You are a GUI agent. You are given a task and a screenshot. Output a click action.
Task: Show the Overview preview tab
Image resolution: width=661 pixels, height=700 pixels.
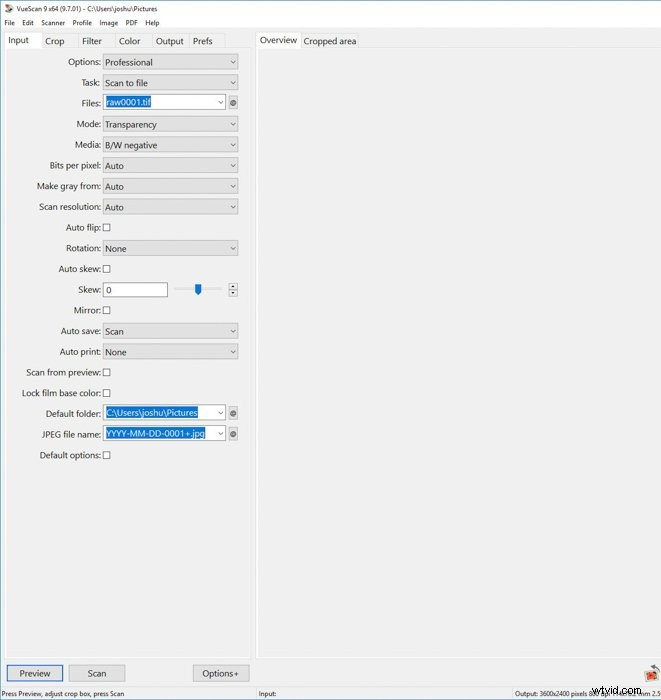click(x=279, y=40)
